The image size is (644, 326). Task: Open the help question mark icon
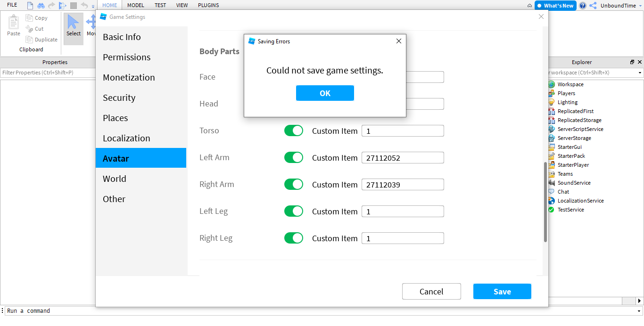click(x=583, y=6)
